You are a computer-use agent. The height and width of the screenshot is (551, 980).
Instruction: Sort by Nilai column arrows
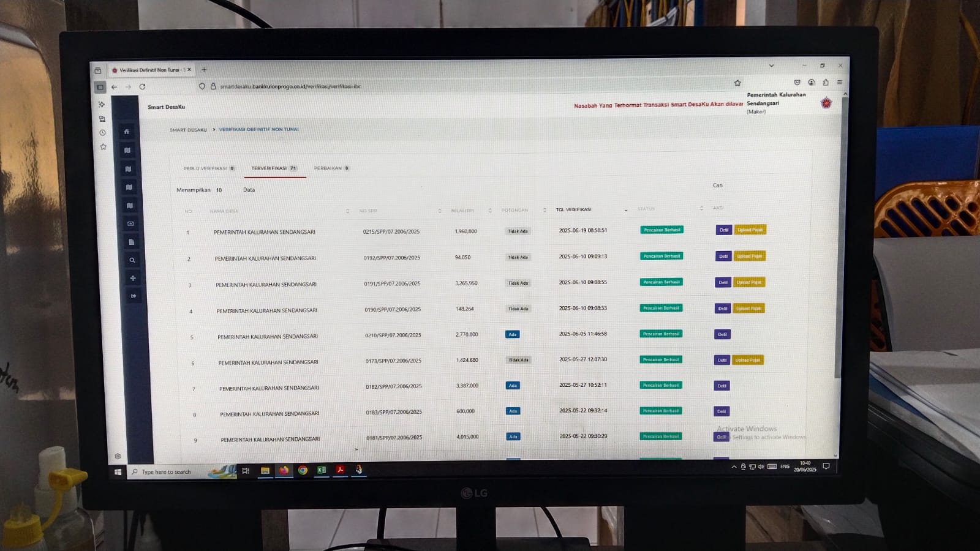point(490,211)
